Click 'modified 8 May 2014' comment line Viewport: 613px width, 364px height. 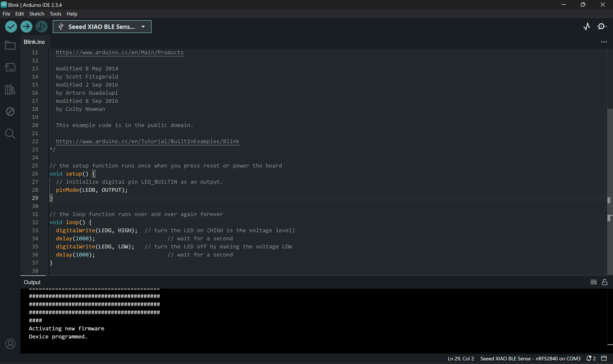(x=87, y=69)
